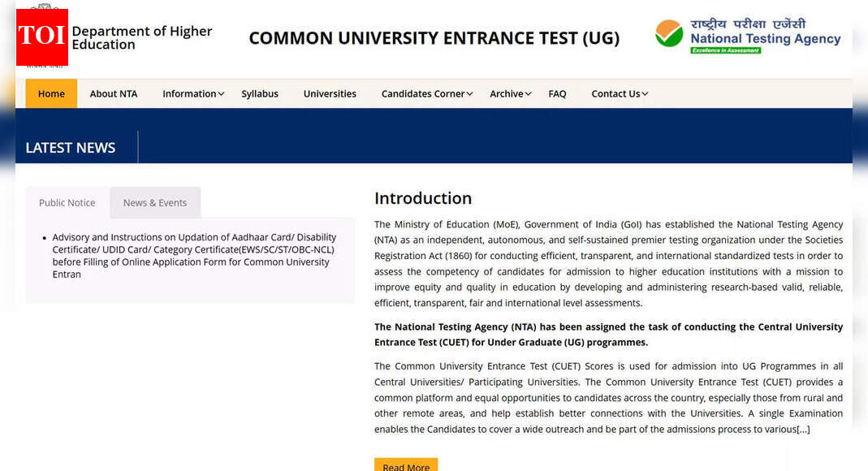Click the National Testing Agency logo
868x471 pixels.
pyautogui.click(x=747, y=34)
